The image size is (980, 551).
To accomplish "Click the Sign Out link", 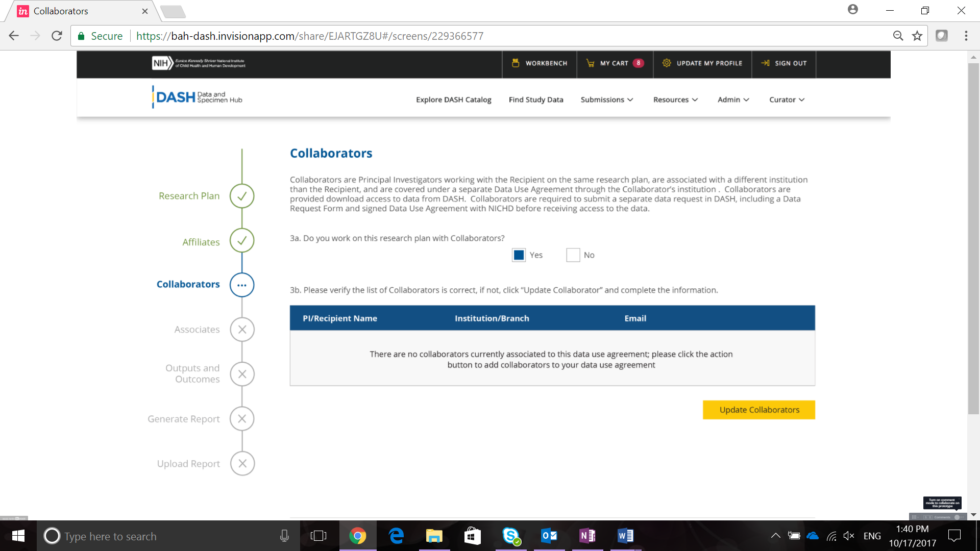I will [784, 63].
